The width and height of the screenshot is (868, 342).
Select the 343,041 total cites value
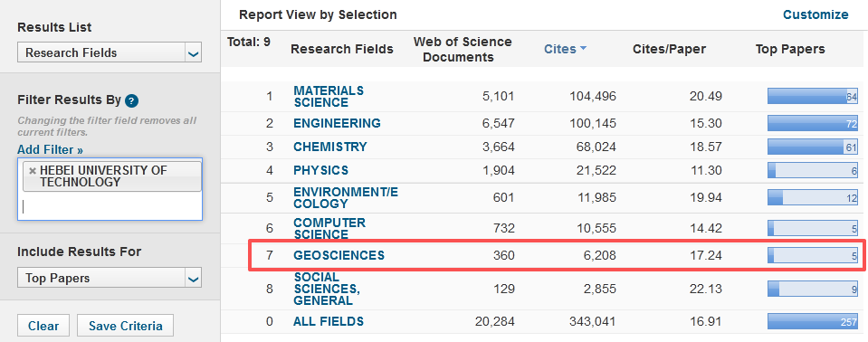[x=592, y=321]
